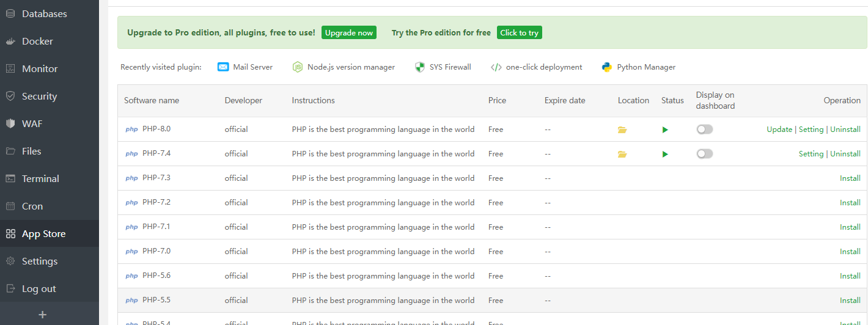Add new menu item with plus button
Screen dimensions: 868x325
coord(42,315)
